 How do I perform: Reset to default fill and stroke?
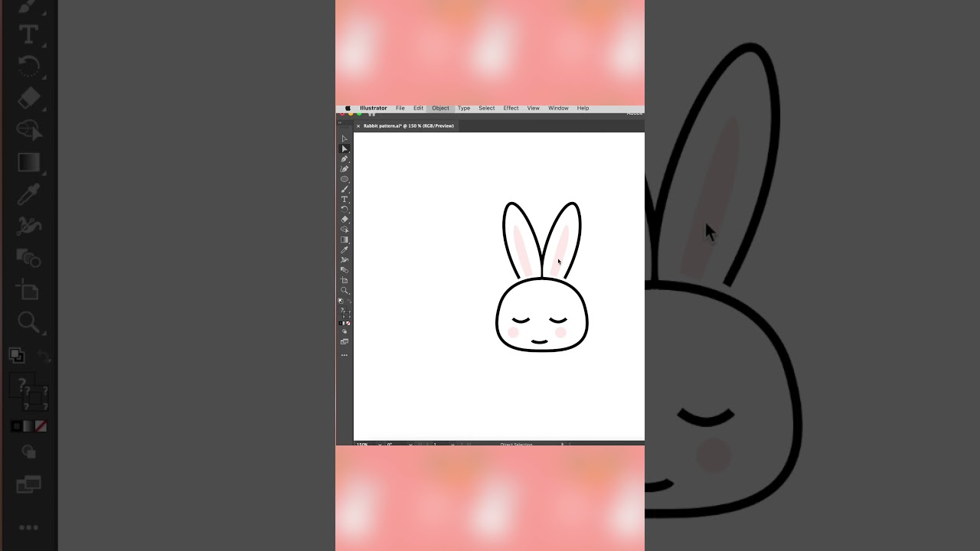coord(341,301)
